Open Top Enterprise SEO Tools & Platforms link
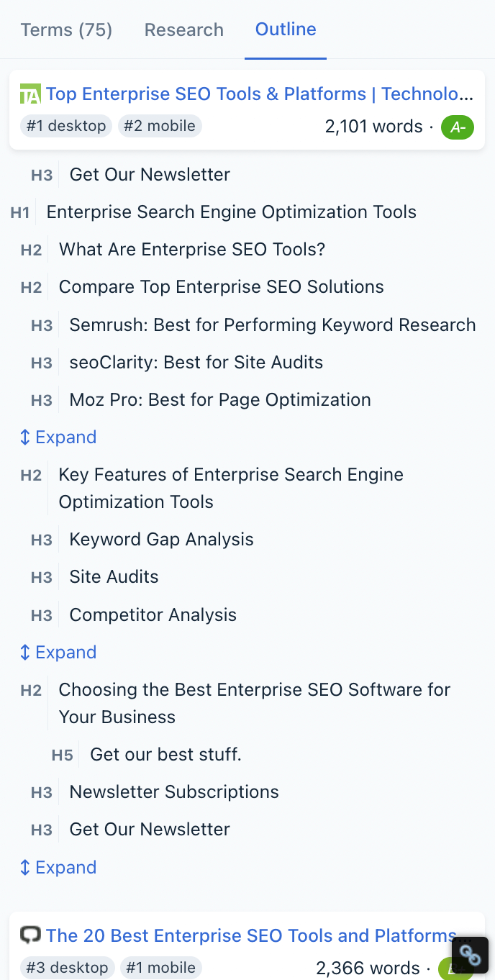The image size is (495, 980). (259, 94)
